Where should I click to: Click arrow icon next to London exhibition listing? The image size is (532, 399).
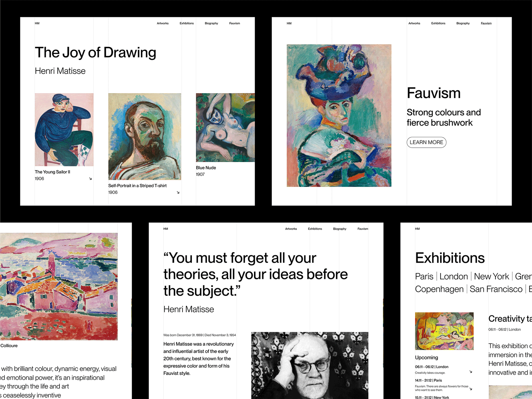(471, 371)
